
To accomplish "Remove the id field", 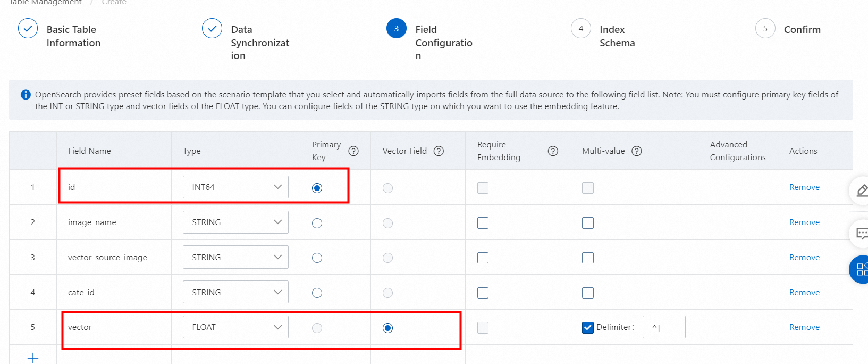I will tap(804, 187).
